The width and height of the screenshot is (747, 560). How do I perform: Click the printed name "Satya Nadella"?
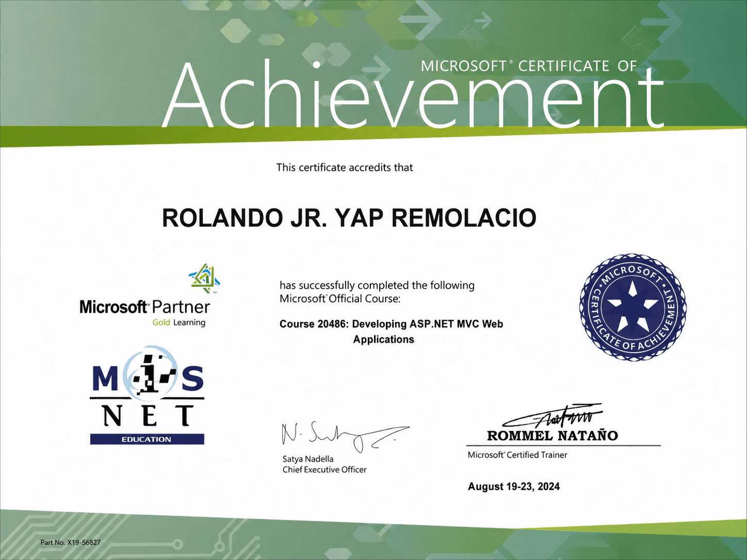click(x=308, y=459)
